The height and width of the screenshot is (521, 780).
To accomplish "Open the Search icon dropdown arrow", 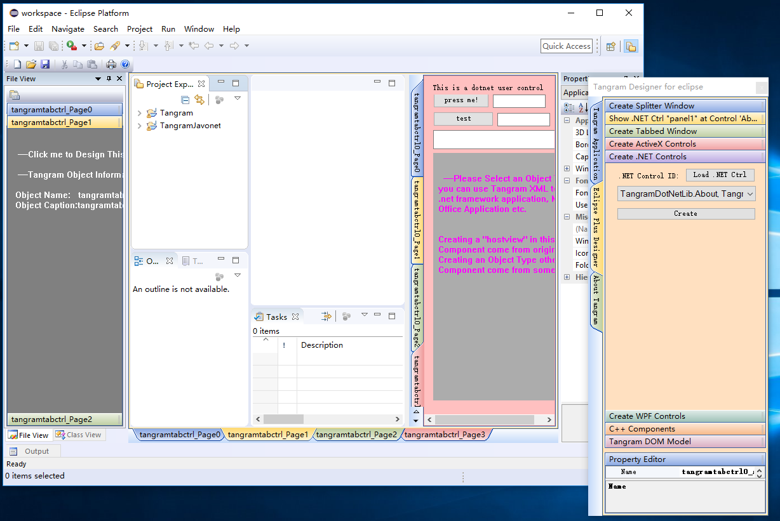I will 127,46.
